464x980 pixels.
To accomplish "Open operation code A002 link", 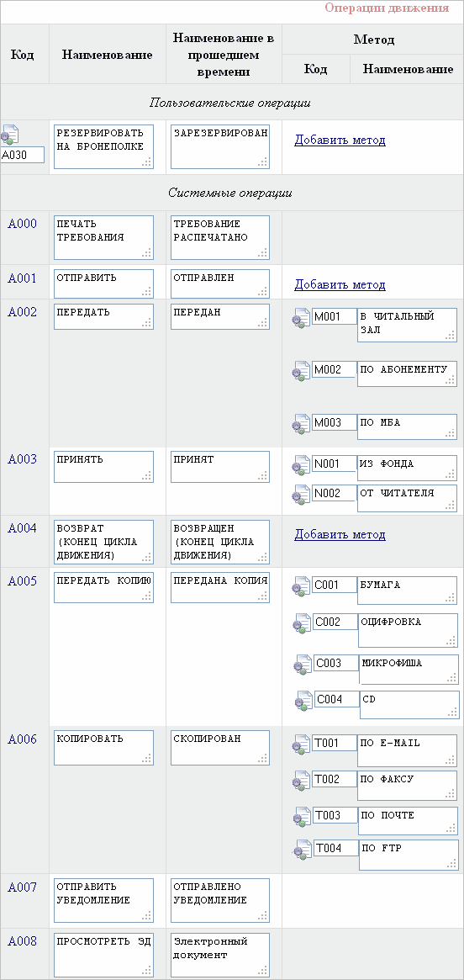I will click(23, 312).
